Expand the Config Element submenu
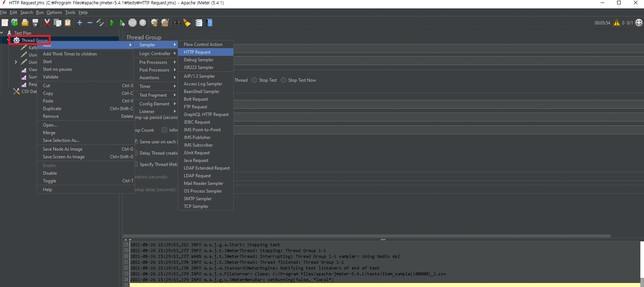Viewport: 644px width, 287px height. pos(155,104)
